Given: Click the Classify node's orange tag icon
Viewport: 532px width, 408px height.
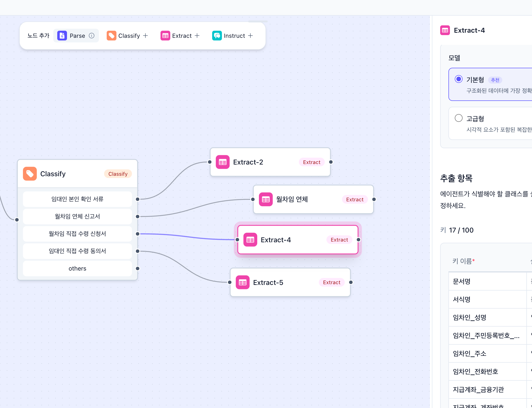Looking at the screenshot, I should tap(30, 174).
